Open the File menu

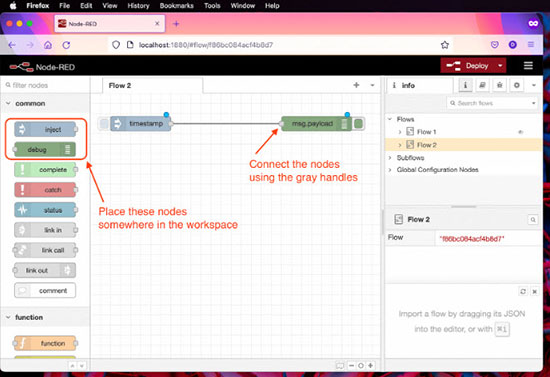coord(65,6)
